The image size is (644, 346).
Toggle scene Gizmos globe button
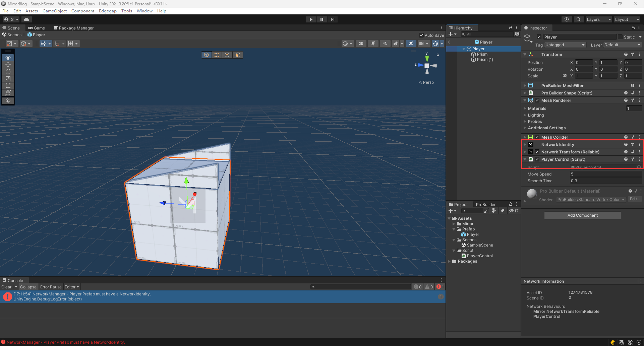click(x=435, y=44)
